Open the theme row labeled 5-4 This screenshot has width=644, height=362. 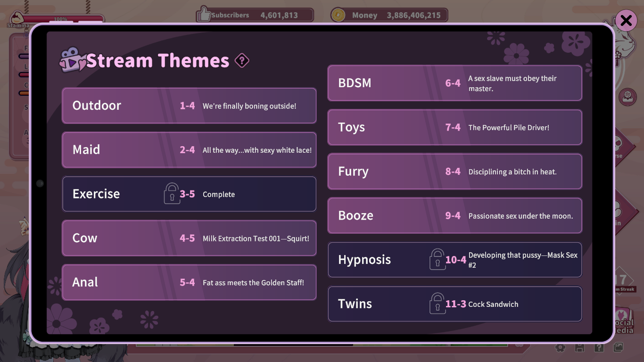(189, 282)
